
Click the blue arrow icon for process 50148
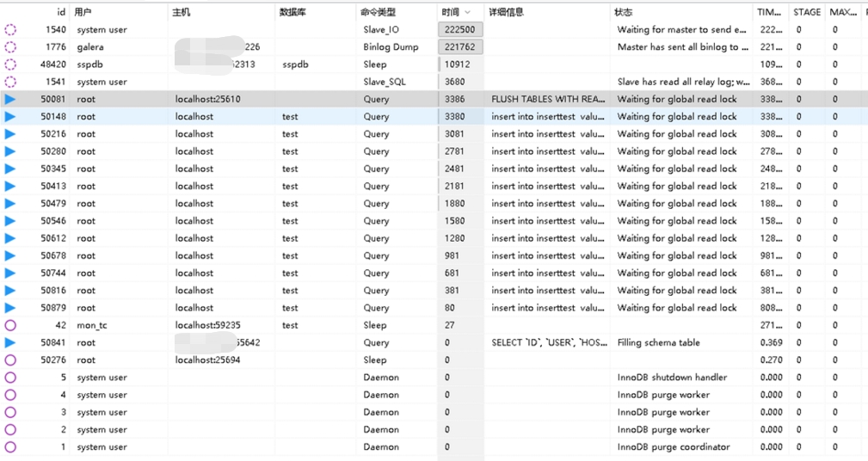point(10,116)
